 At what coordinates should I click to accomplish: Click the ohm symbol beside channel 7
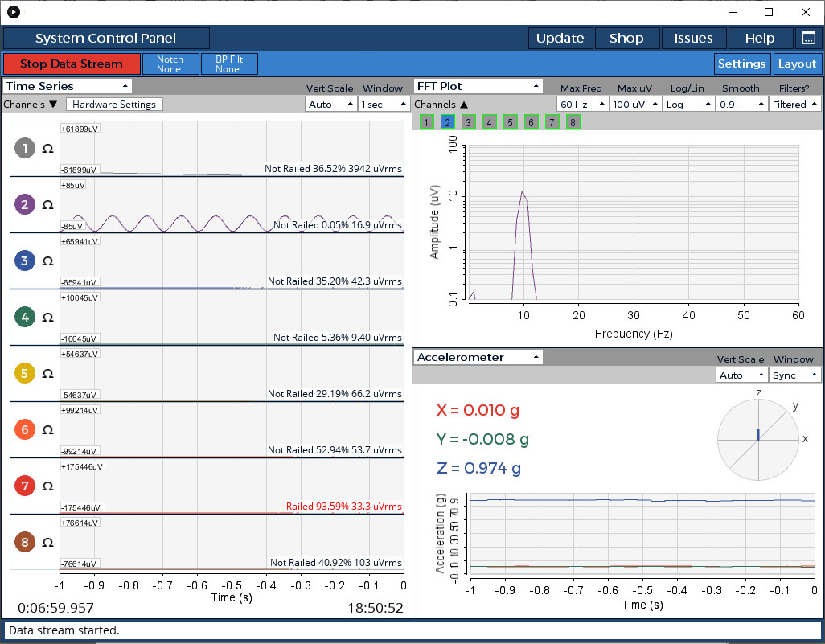click(x=47, y=486)
